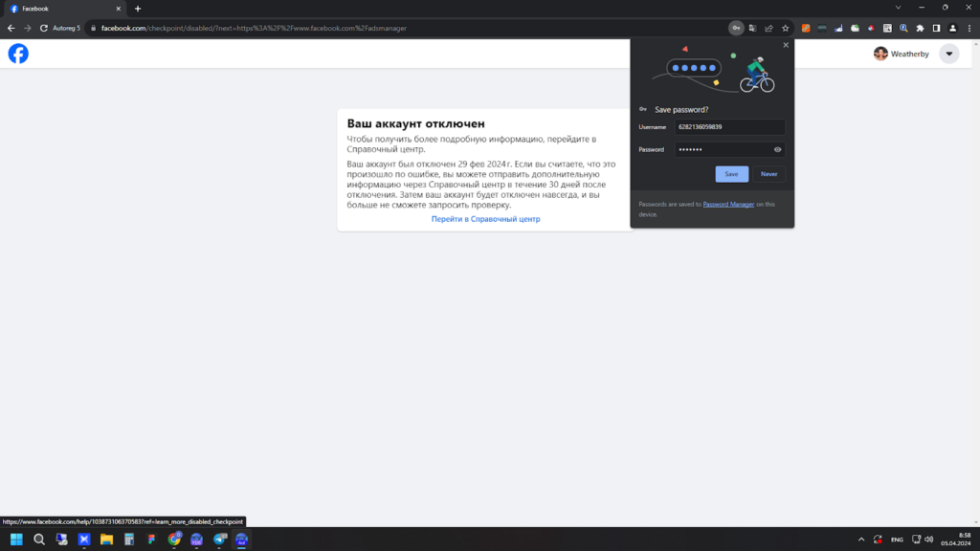Click the translate page icon
Screen dimensions: 980x551
coord(752,28)
